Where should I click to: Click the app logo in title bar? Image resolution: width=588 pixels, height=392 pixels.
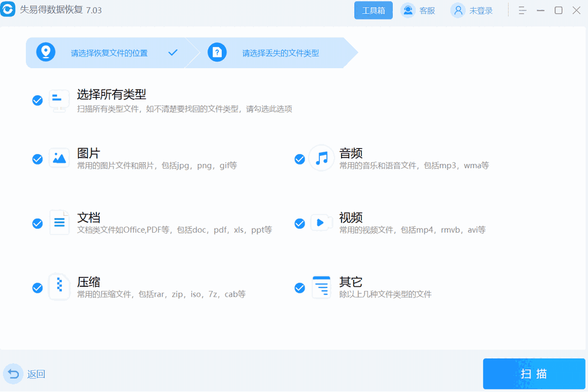coord(8,10)
